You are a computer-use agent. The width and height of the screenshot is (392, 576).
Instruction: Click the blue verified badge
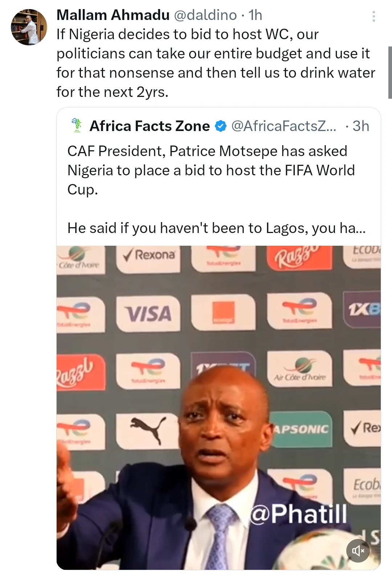tap(221, 126)
